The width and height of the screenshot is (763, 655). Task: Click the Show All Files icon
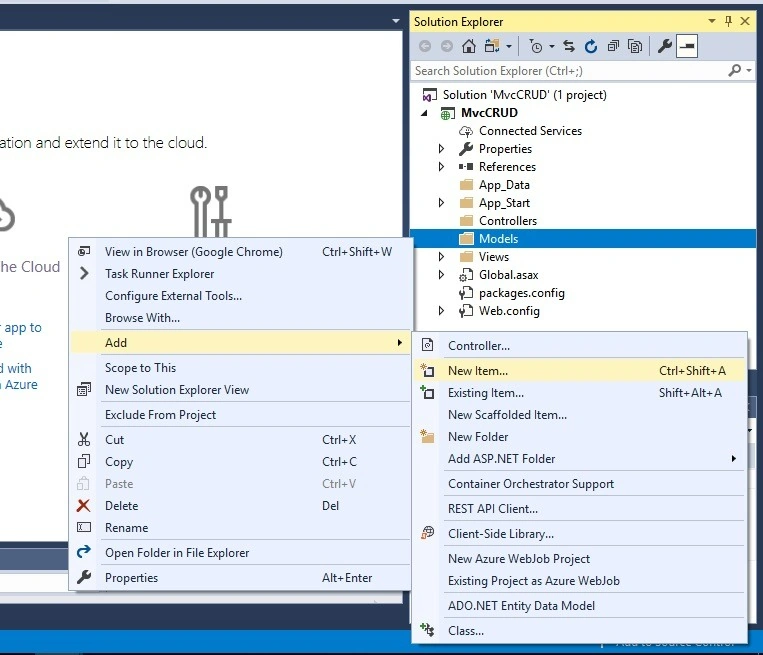(635, 47)
